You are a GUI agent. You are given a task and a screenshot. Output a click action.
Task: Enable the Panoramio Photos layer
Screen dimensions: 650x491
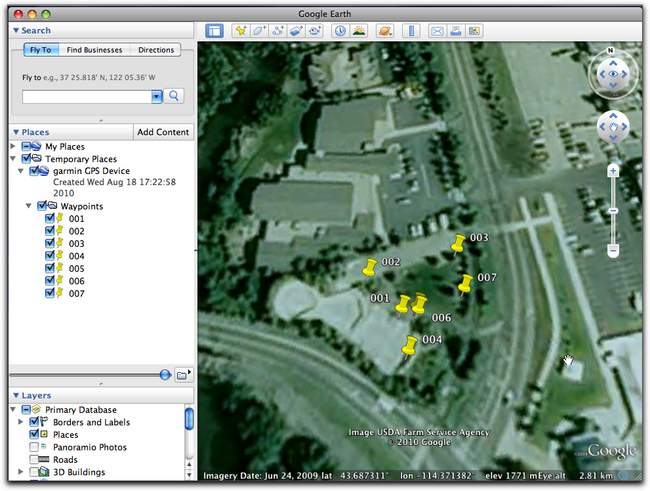[36, 447]
